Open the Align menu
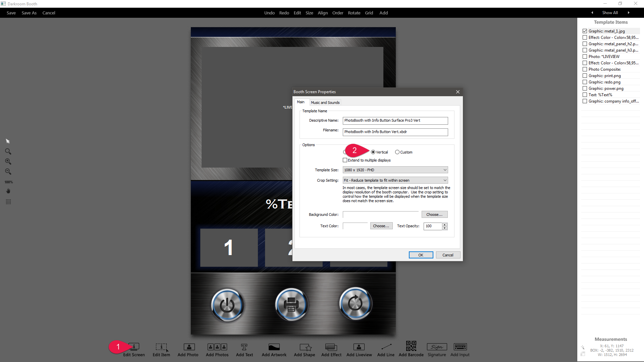The height and width of the screenshot is (362, 644). pos(322,13)
